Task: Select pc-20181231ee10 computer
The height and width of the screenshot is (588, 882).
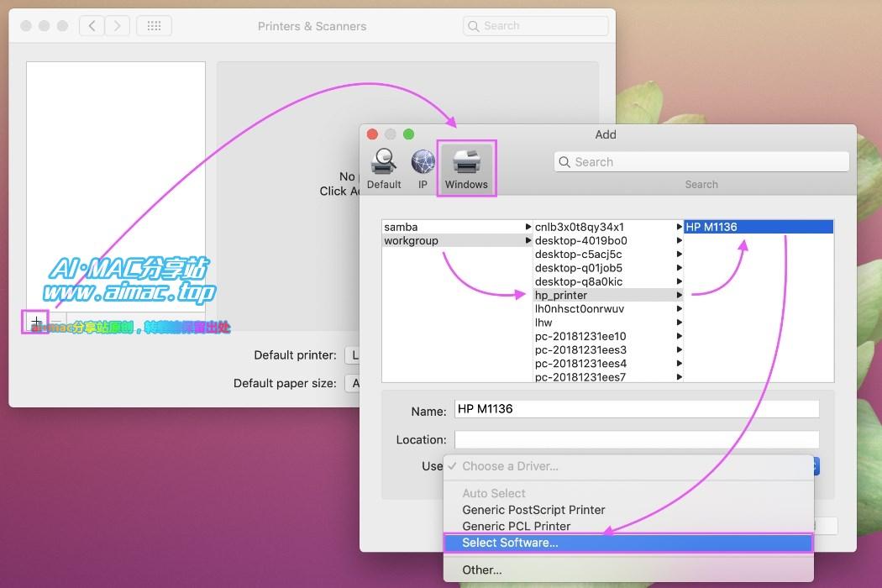Action: pos(607,336)
